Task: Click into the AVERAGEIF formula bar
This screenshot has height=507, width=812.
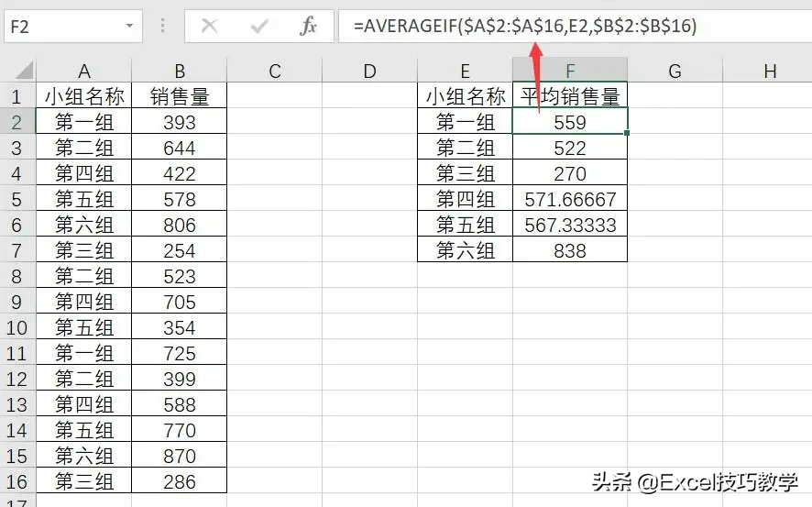Action: coord(575,26)
